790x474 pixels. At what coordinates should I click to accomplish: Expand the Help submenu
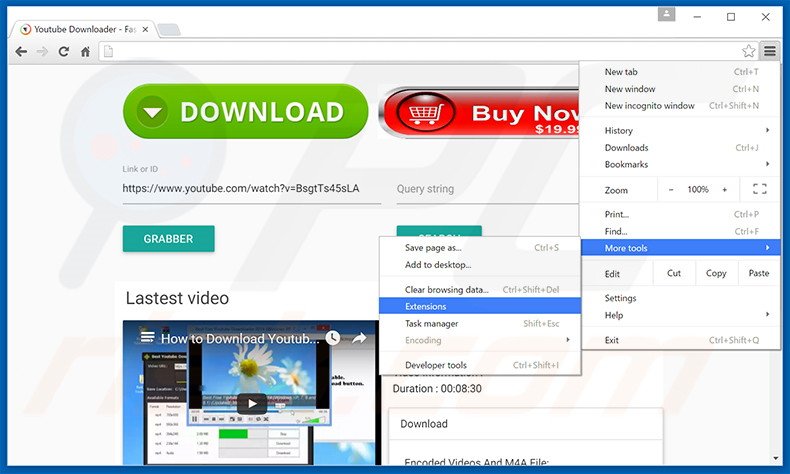click(681, 315)
